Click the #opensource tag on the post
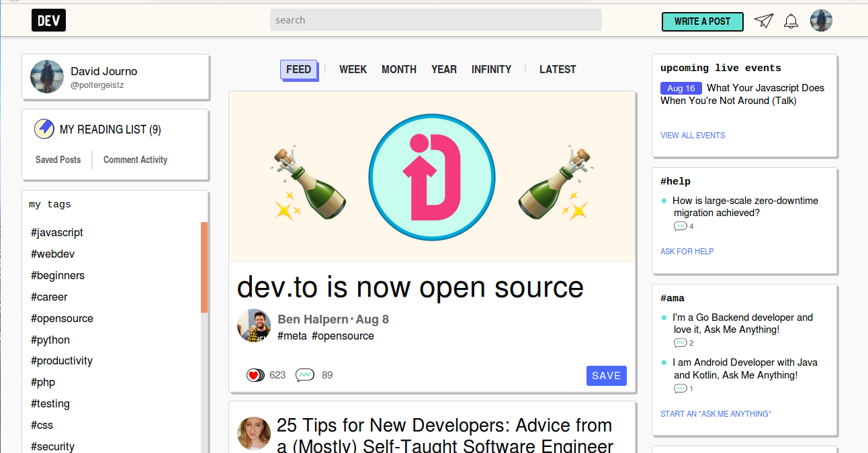The height and width of the screenshot is (453, 868). click(343, 336)
